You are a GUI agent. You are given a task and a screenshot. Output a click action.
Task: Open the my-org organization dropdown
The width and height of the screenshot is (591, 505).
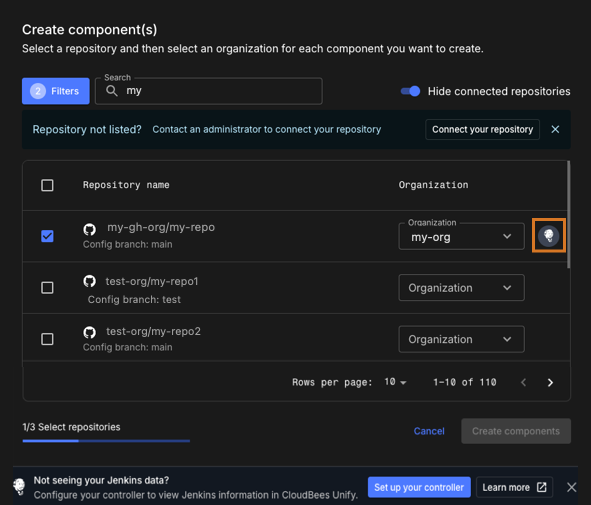click(461, 236)
